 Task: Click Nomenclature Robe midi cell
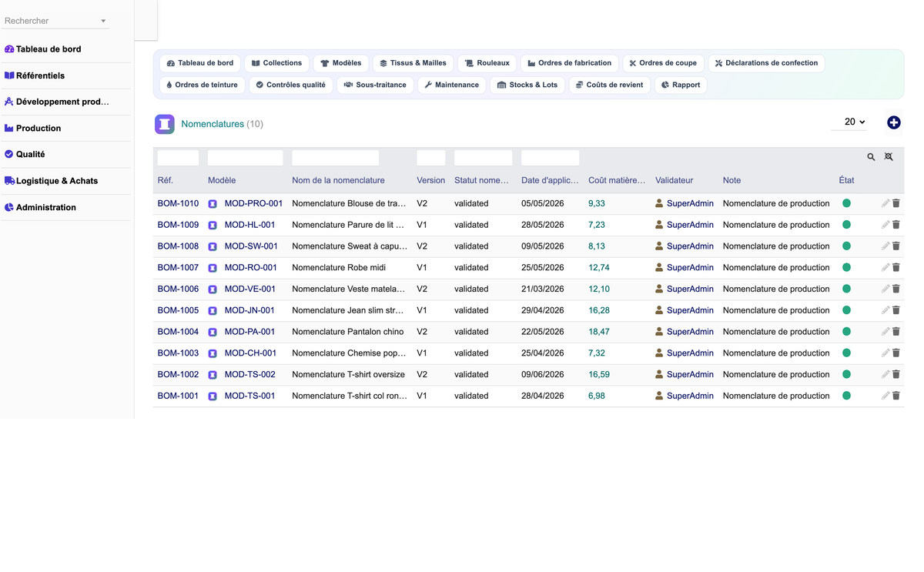pos(339,268)
